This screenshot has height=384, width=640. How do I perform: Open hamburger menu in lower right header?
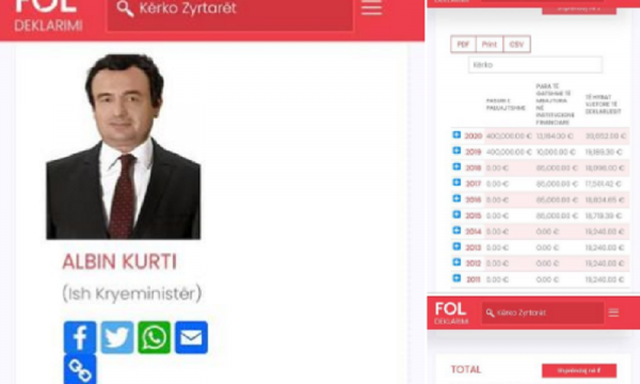[x=613, y=313]
